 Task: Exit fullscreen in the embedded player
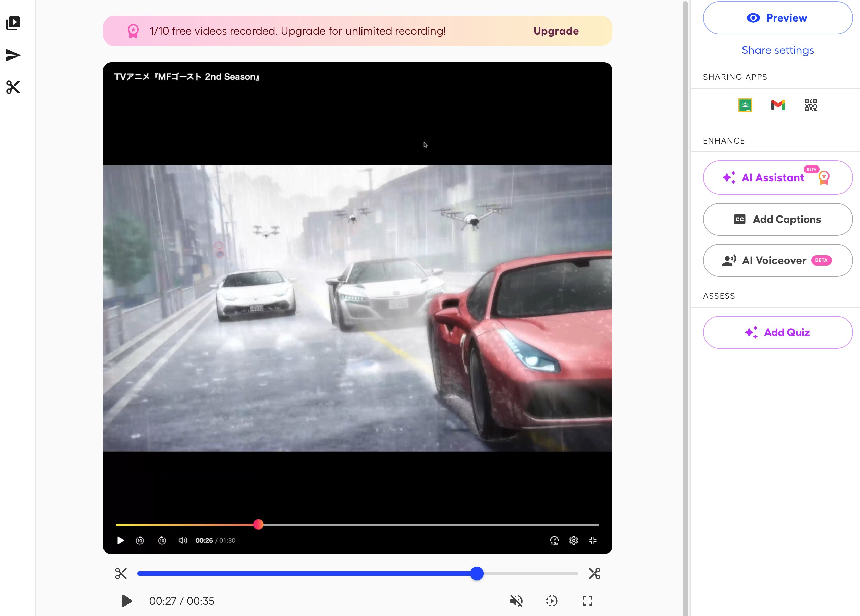point(593,540)
